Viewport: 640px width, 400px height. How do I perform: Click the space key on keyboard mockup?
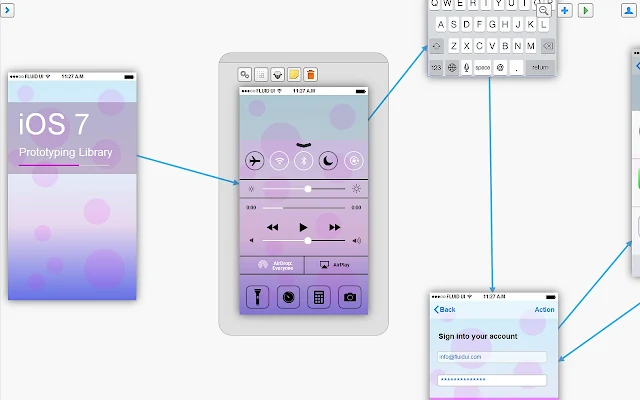coord(482,67)
